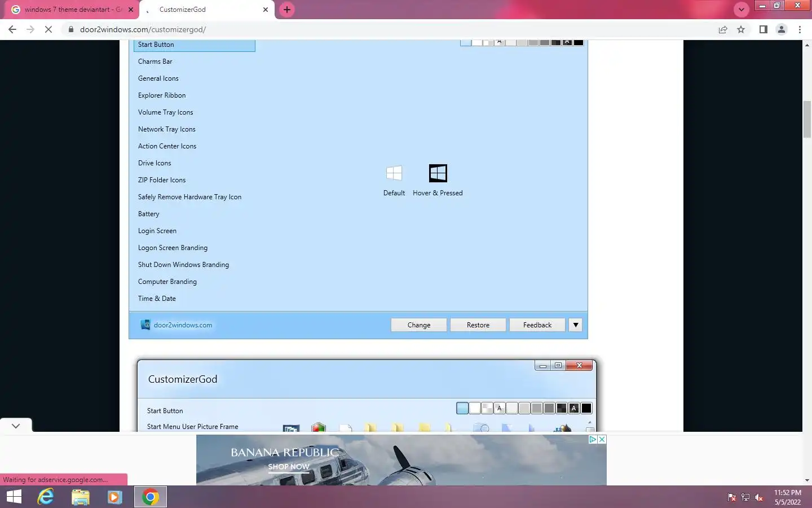812x508 pixels.
Task: Open the muted volume tray icon
Action: pos(759,497)
